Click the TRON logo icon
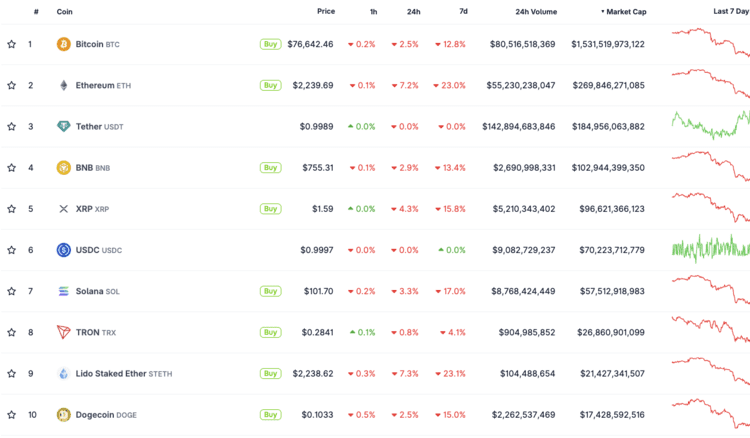This screenshot has width=750, height=438. click(64, 332)
